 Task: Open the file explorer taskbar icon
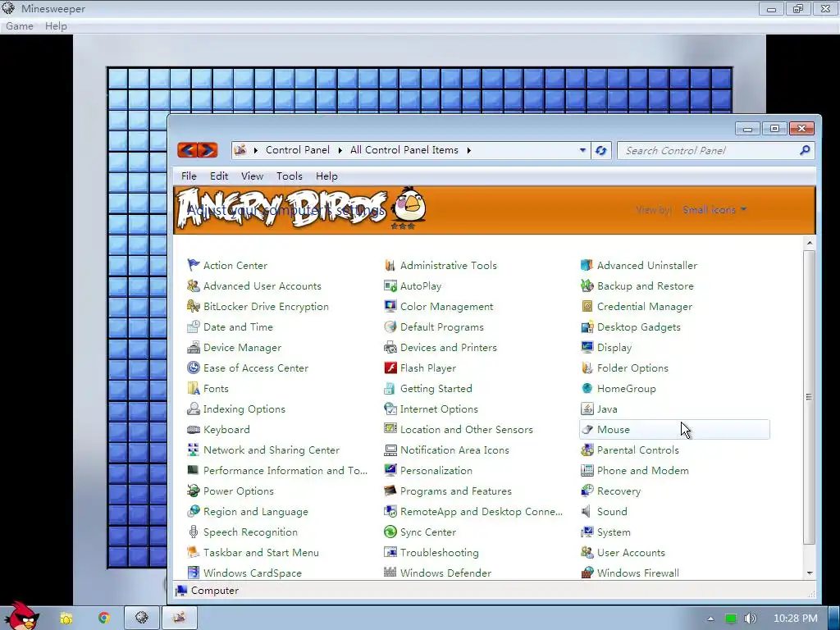66,618
